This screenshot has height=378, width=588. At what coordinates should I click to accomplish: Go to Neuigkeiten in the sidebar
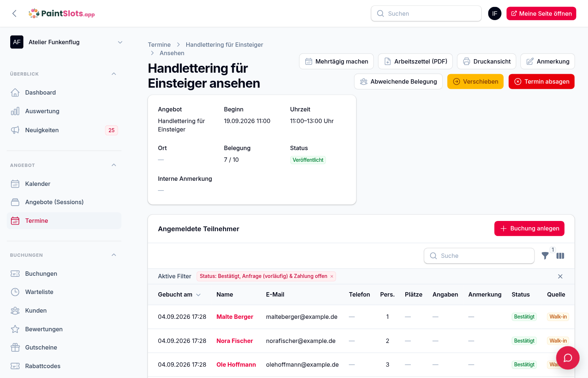click(64, 130)
